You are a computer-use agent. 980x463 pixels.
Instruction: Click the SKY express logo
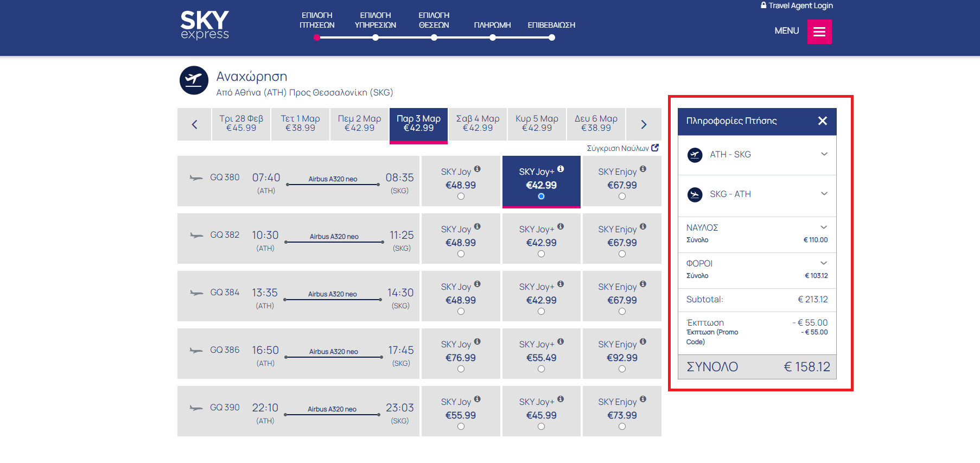(x=205, y=26)
